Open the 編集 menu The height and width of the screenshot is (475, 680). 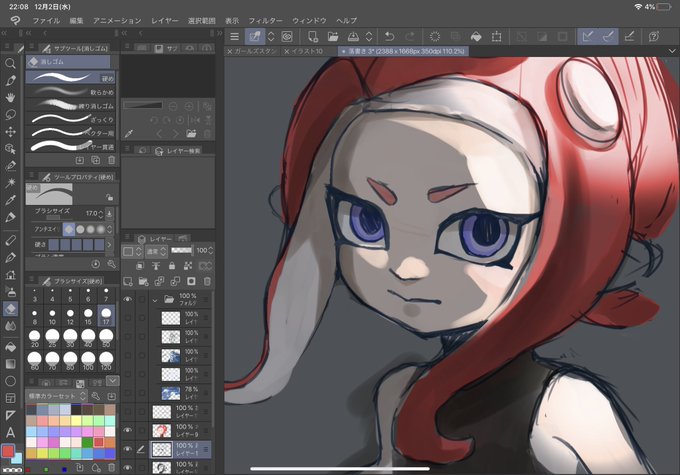point(76,20)
